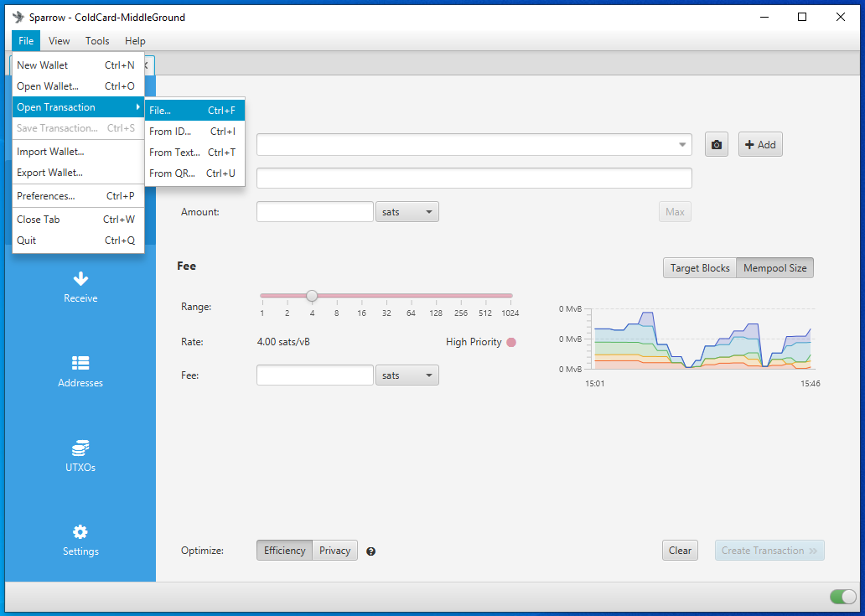Image resolution: width=865 pixels, height=616 pixels.
Task: Choose Quit from File menu
Action: click(x=78, y=241)
